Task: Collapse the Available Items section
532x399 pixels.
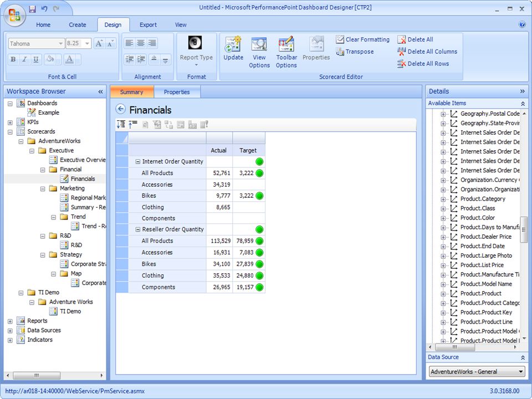Action: (x=523, y=103)
